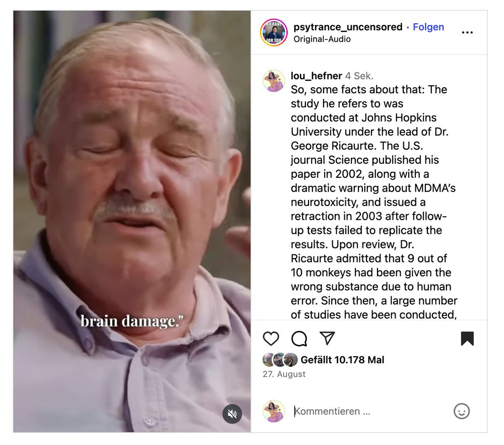The width and height of the screenshot is (504, 445).
Task: Click lou_hefner comment avatar
Action: 274,81
